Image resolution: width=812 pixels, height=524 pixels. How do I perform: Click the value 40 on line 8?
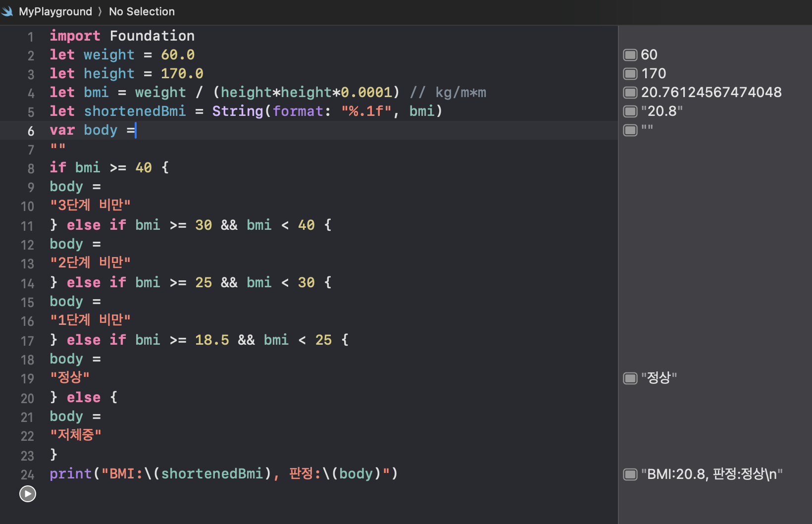(144, 167)
